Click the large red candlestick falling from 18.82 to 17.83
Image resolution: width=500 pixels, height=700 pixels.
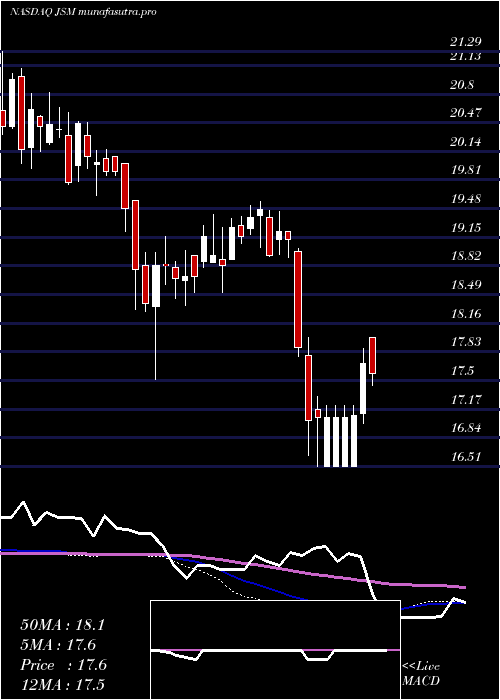(298, 300)
